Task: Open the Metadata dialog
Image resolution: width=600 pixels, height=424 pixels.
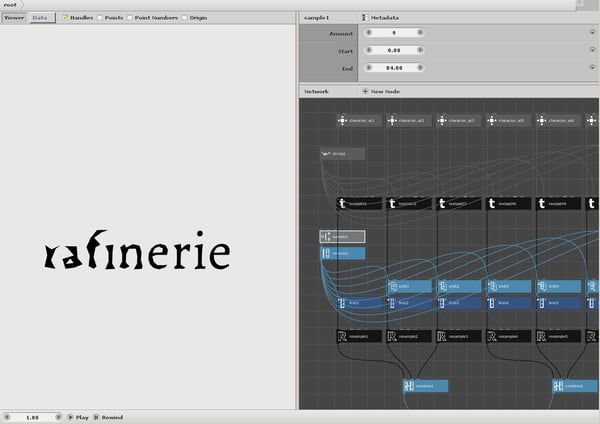Action: pos(381,18)
